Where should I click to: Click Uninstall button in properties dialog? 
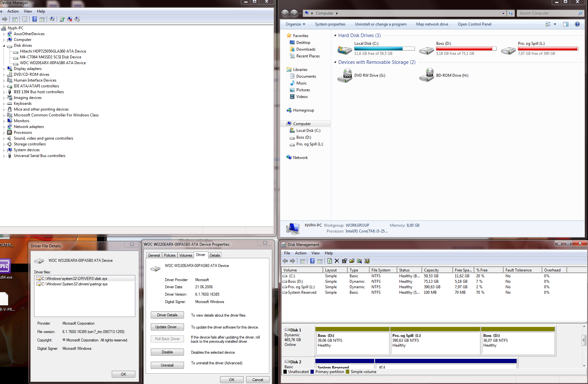(x=167, y=365)
